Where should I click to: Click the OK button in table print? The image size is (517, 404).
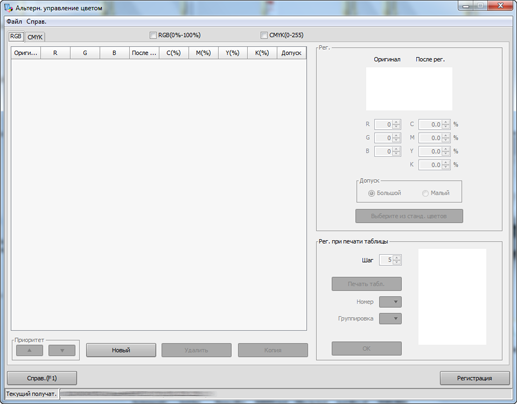click(x=366, y=348)
